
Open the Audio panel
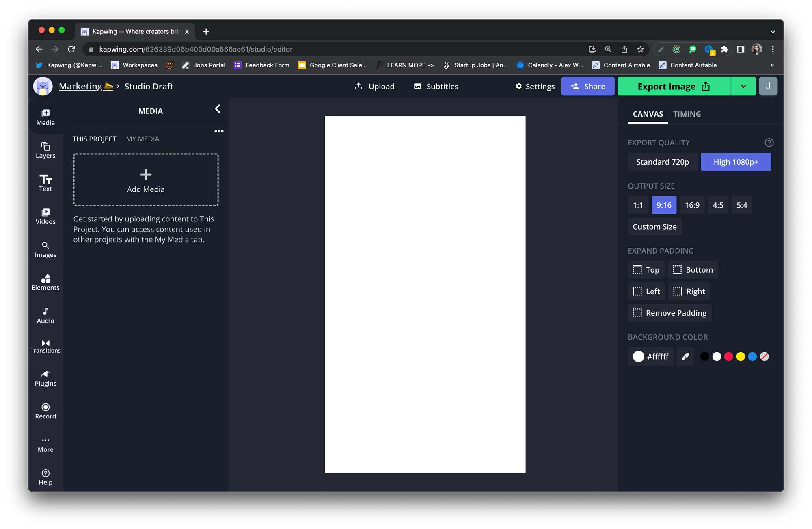click(45, 315)
